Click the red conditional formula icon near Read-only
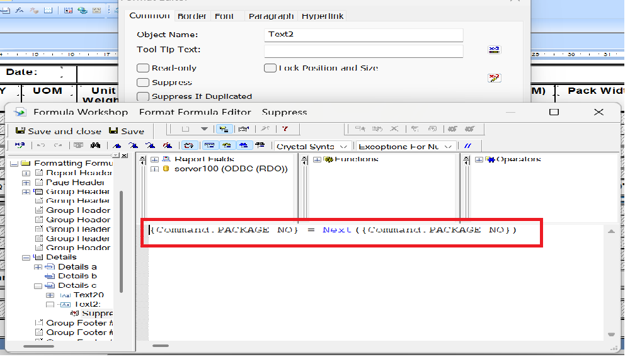Viewport: 630px width, 364px height. 495,77
